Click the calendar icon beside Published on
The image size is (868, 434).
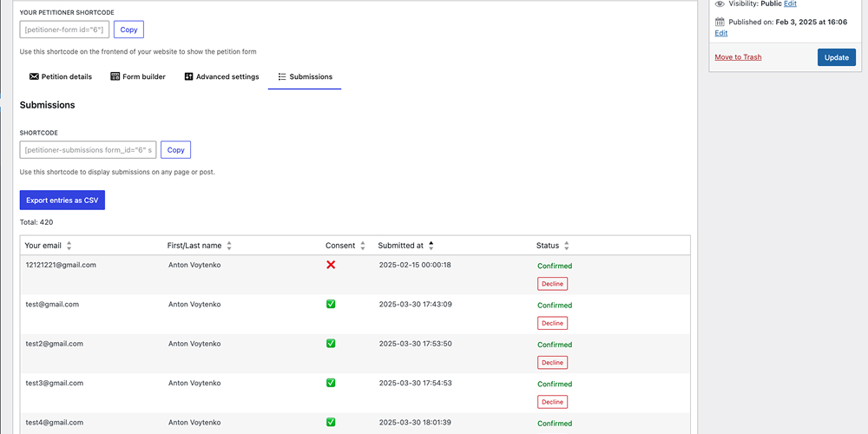[x=720, y=22]
